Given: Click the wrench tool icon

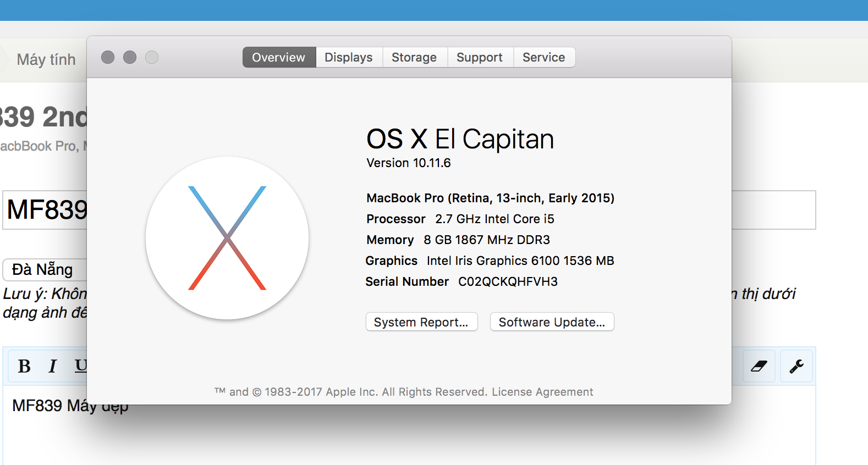Looking at the screenshot, I should point(796,366).
